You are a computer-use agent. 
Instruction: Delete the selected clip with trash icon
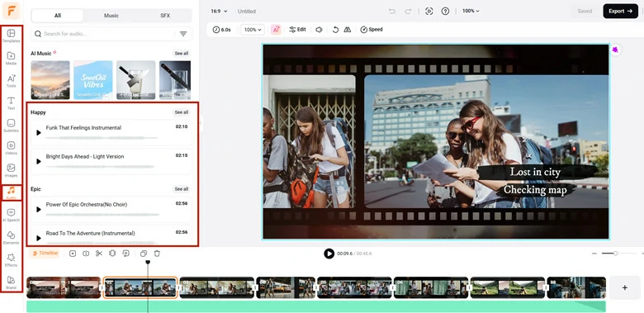[x=157, y=254]
